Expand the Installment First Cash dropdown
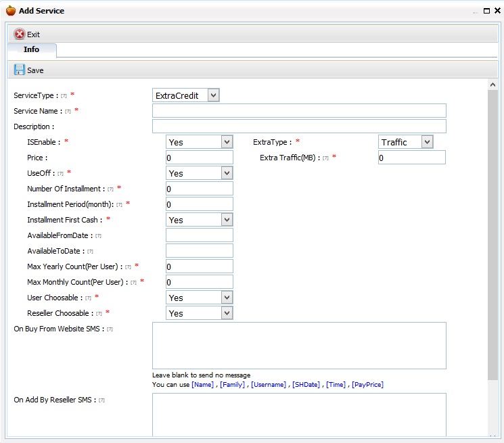 pos(227,219)
